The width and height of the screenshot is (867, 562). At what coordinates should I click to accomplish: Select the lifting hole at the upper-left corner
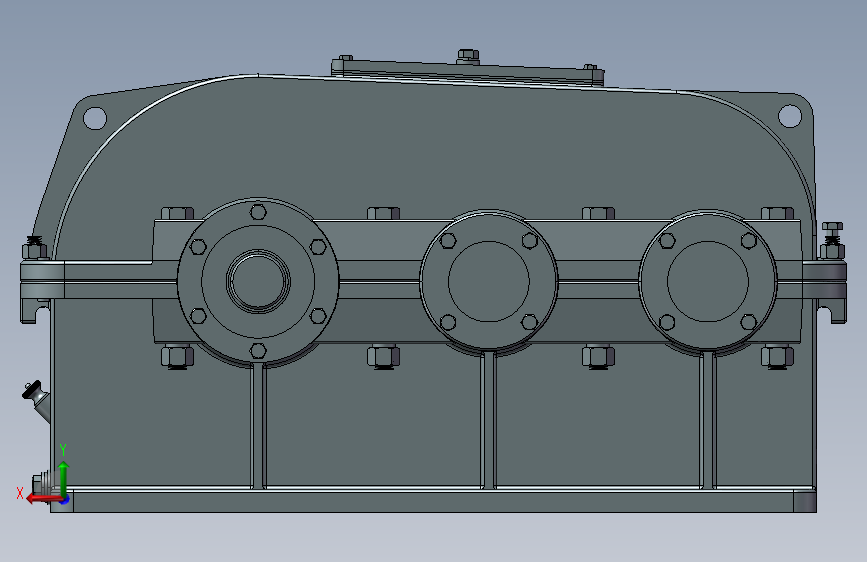(95, 118)
